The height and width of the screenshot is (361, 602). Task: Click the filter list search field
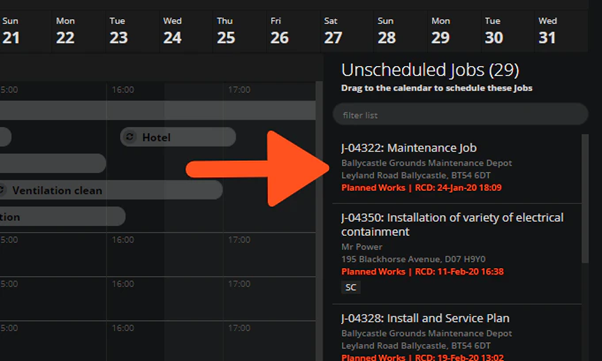[460, 114]
